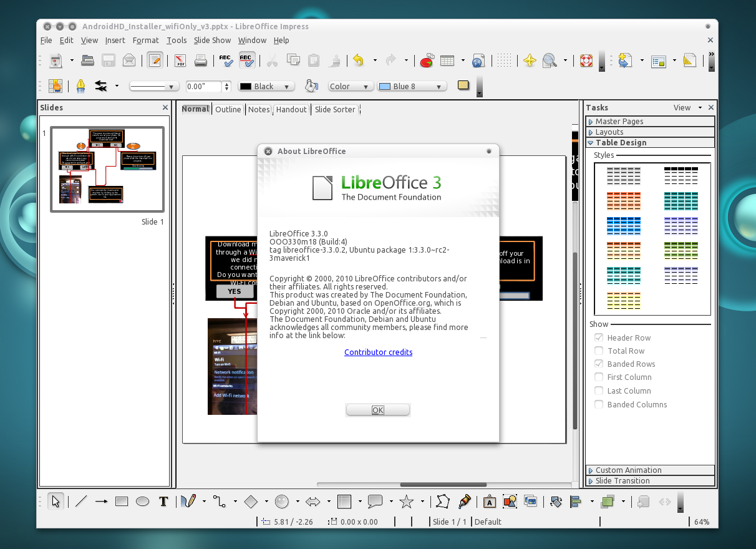This screenshot has width=756, height=549.
Task: Switch to the Outline view tab
Action: [228, 109]
